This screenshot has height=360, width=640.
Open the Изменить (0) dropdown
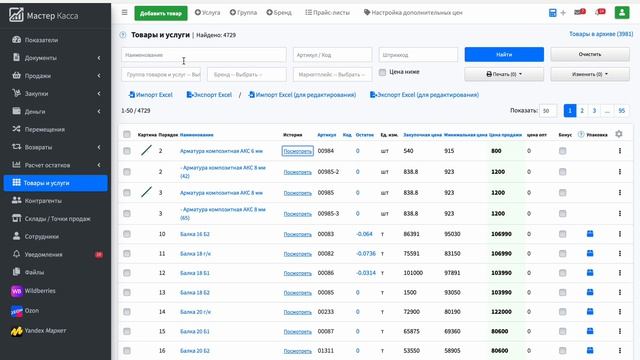[x=590, y=74]
